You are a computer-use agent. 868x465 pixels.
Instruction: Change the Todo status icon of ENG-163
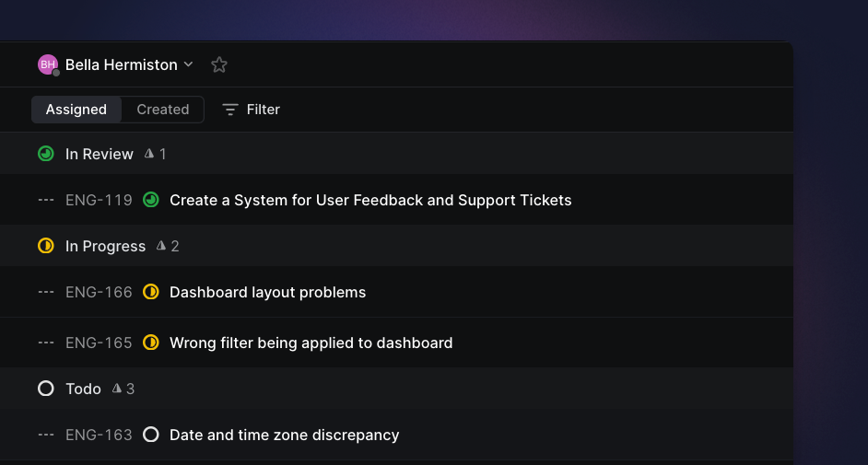[150, 435]
